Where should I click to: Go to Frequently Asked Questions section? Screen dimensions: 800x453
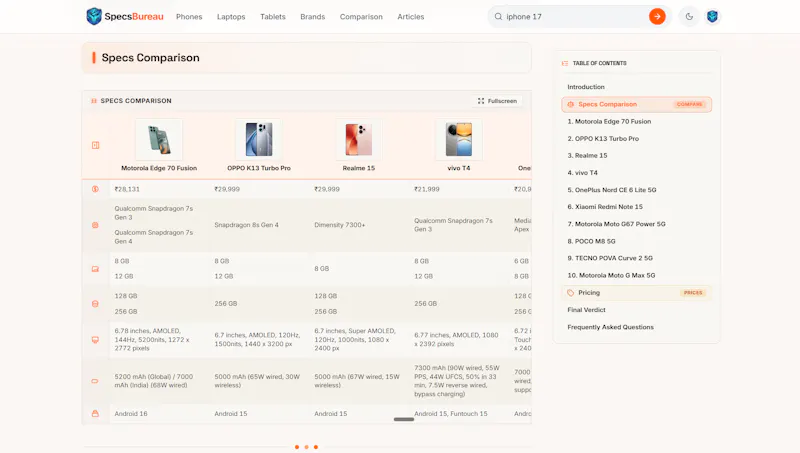[x=610, y=327]
